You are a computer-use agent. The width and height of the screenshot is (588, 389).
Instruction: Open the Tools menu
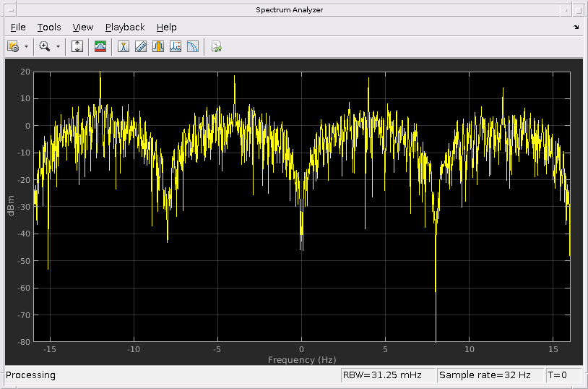point(49,27)
